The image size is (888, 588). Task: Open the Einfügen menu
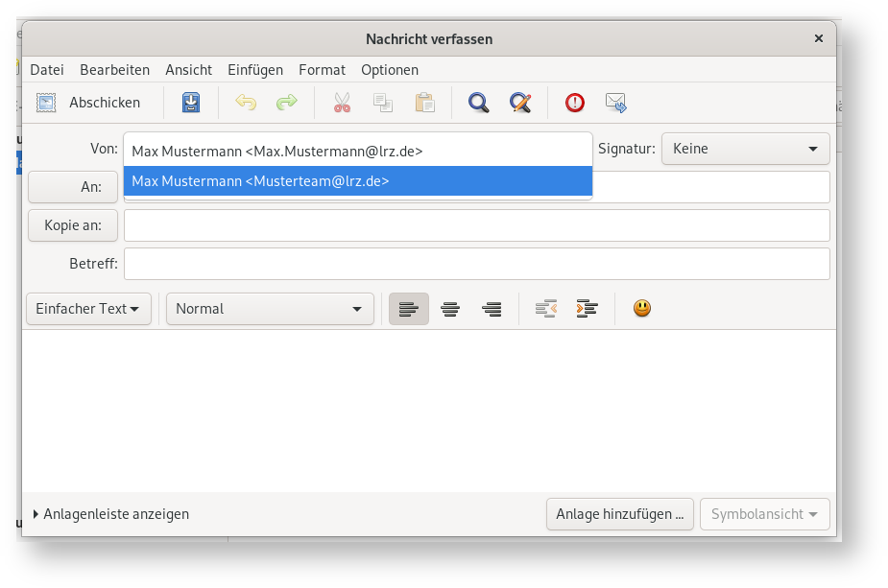pos(255,70)
